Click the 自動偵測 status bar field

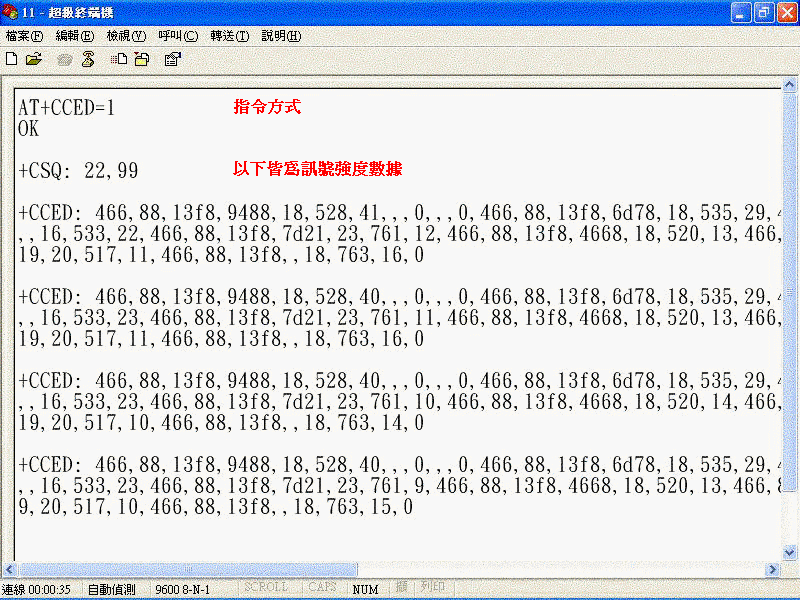click(111, 590)
